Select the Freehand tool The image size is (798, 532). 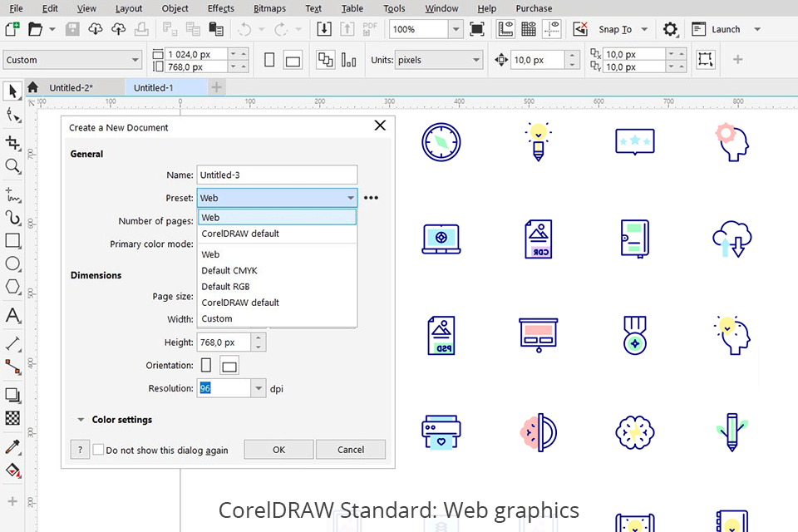click(12, 195)
